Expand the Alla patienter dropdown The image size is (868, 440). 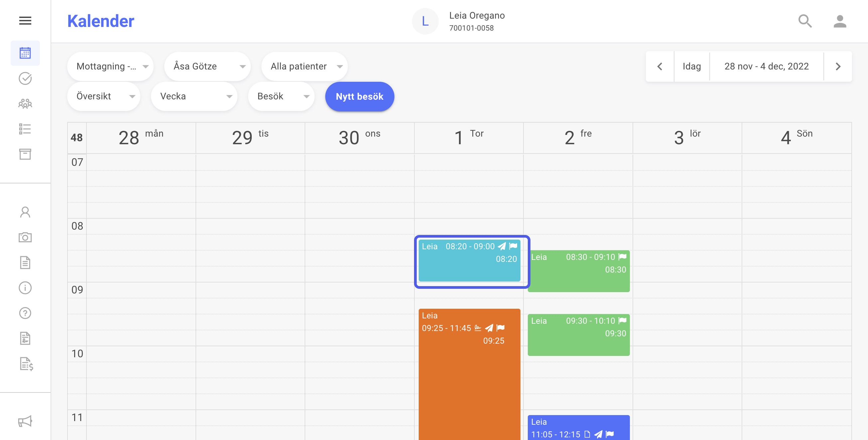point(304,66)
